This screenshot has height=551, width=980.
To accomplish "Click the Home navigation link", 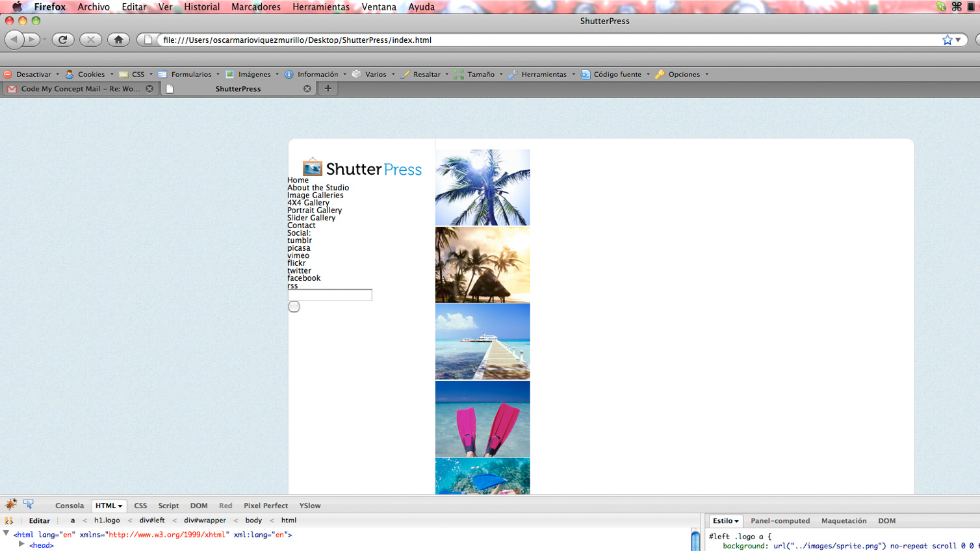I will click(x=298, y=180).
